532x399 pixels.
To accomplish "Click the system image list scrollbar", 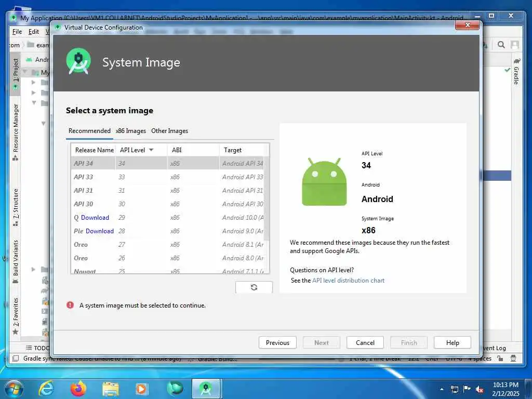I will click(x=267, y=198).
